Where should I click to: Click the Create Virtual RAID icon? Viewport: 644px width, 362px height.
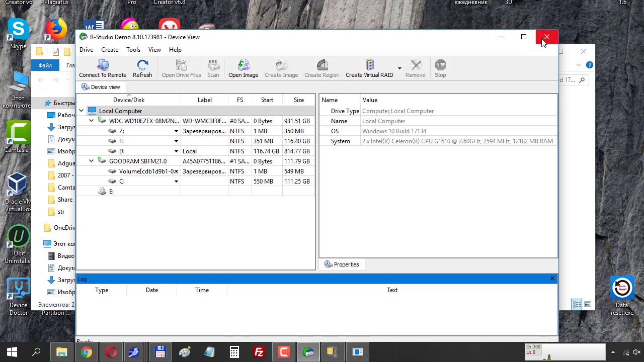[x=369, y=68]
